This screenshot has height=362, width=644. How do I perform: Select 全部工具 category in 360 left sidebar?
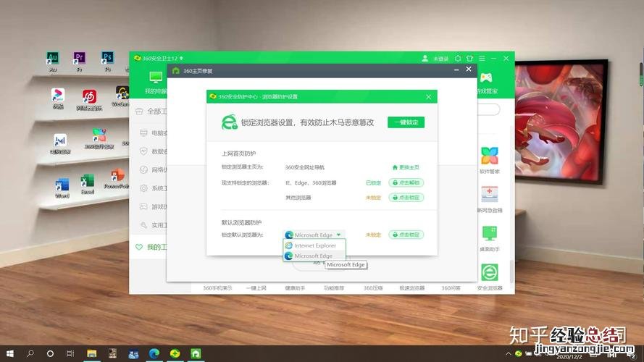[151, 111]
